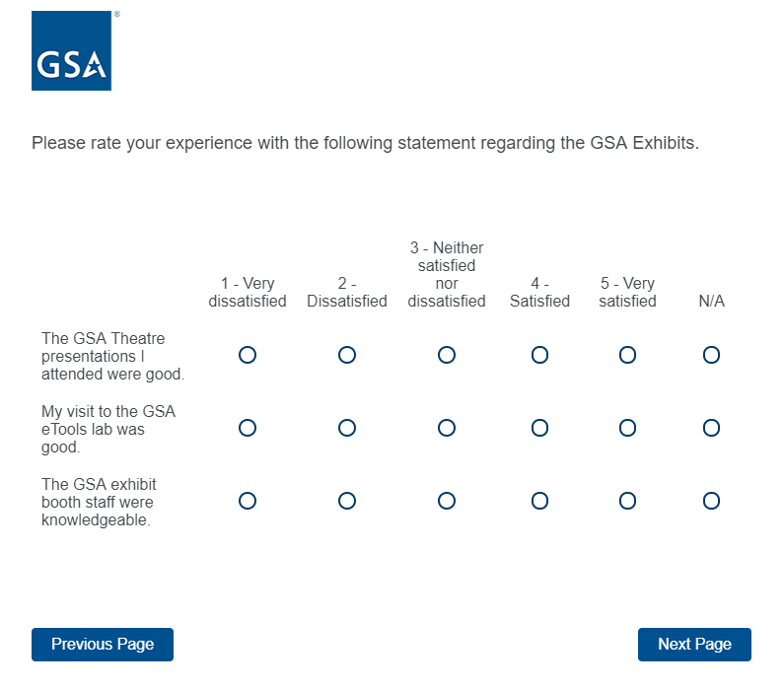784x689 pixels.
Task: Rate Theatre presentations as Very satisfied
Action: point(627,355)
